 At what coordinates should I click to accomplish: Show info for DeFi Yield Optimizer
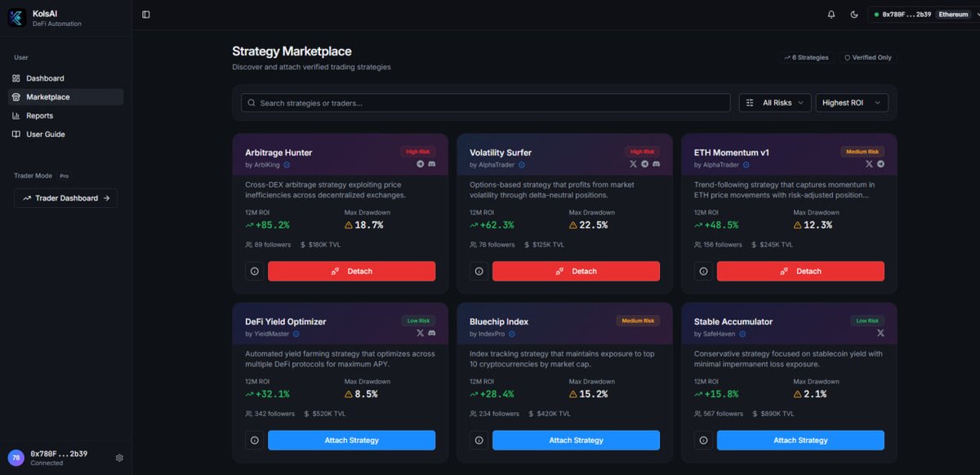coord(254,440)
